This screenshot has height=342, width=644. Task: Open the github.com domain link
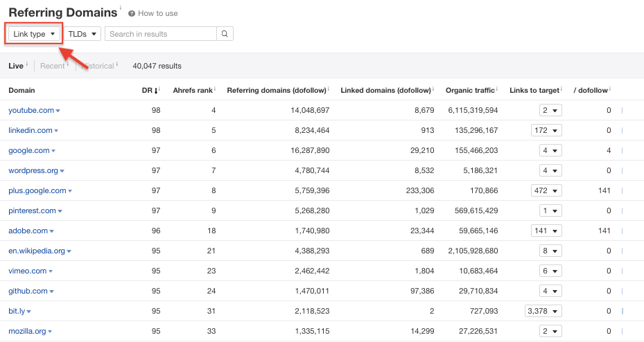pyautogui.click(x=28, y=291)
